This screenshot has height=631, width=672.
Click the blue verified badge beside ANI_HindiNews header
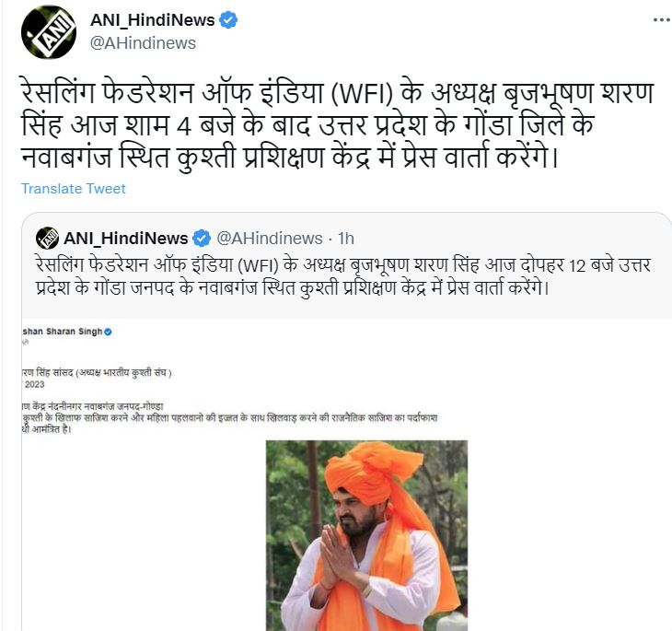(228, 20)
